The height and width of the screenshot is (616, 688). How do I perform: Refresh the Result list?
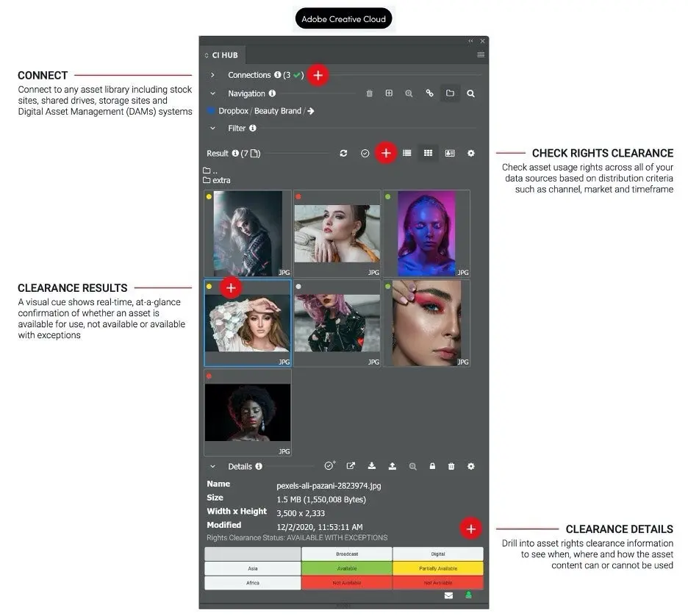(x=343, y=153)
